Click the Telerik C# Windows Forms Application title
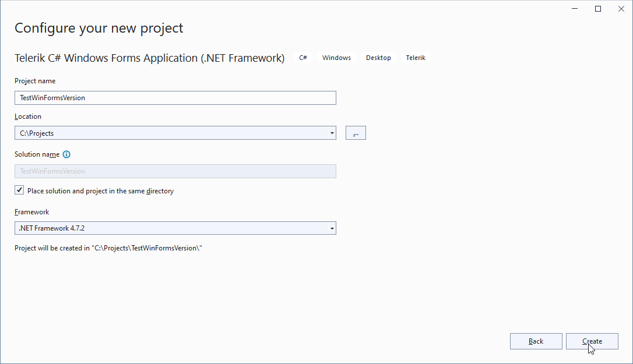This screenshot has width=633, height=364. (149, 58)
